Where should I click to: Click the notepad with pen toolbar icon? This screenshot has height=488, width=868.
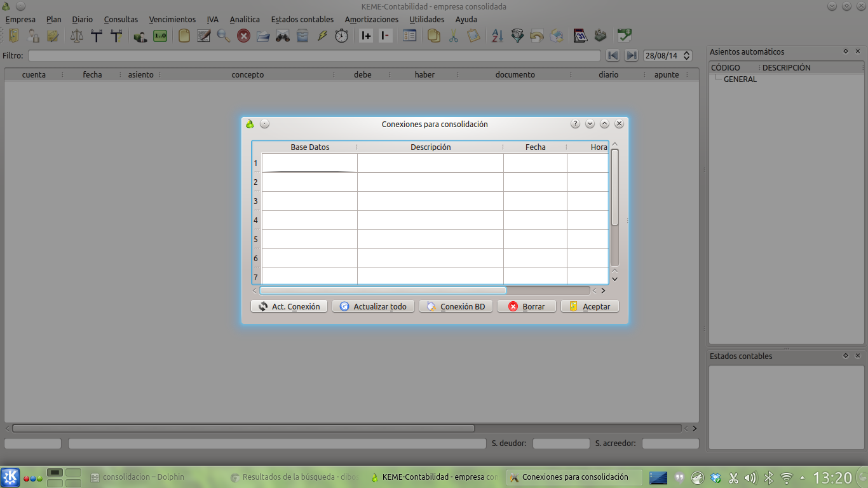(x=204, y=36)
